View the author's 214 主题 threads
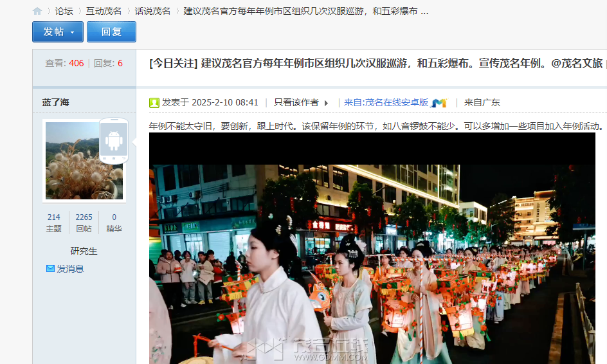Image resolution: width=607 pixels, height=364 pixels. 53,223
